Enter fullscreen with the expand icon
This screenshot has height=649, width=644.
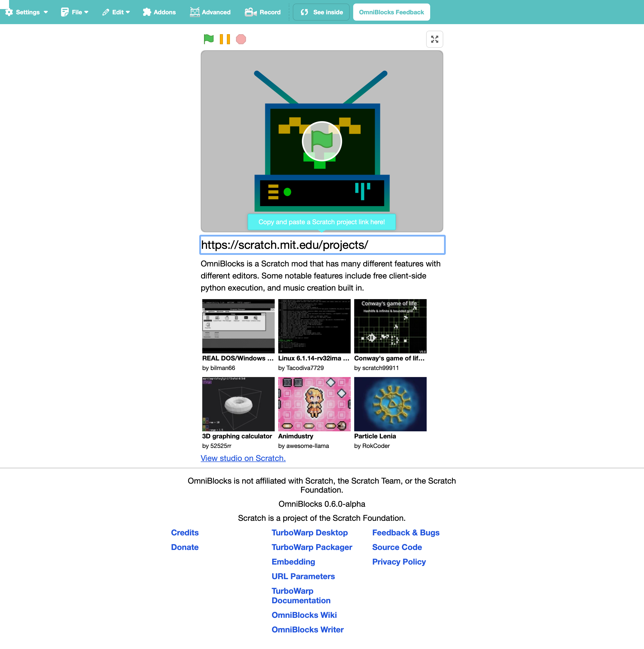tap(434, 39)
